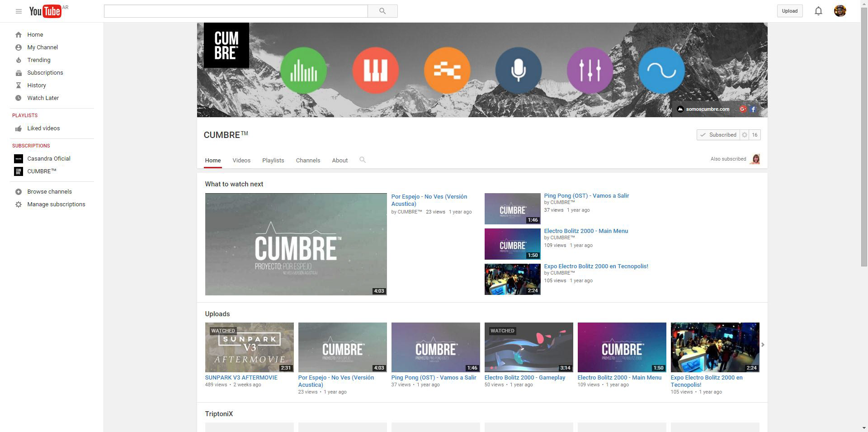Click the Home icon in sidebar

pos(19,35)
